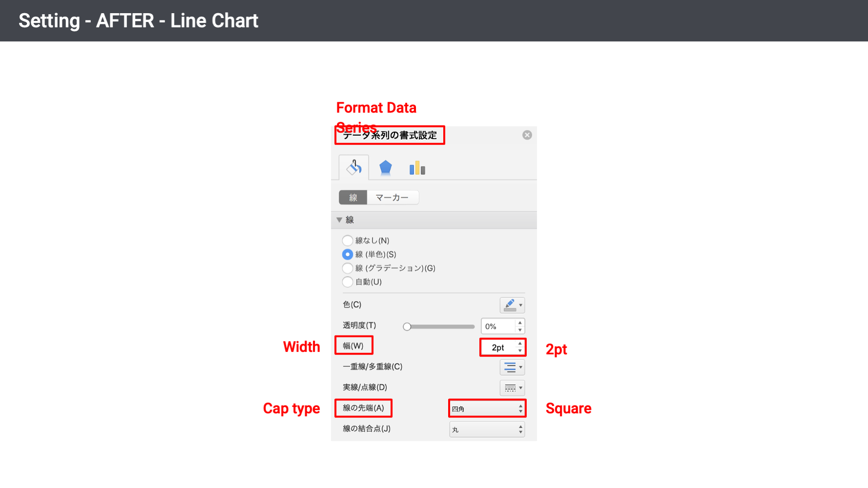Open the Series Options bar chart tab
This screenshot has height=488, width=868.
417,168
